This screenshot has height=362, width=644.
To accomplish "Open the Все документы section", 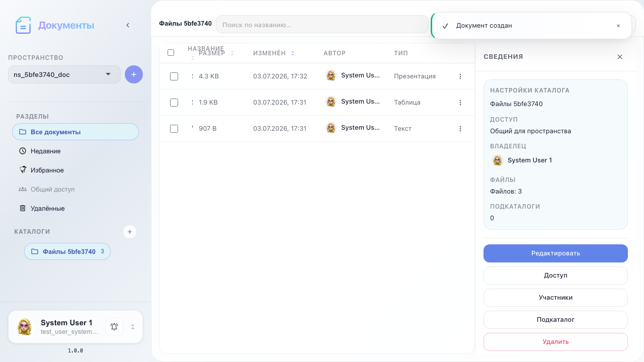I will tap(75, 132).
